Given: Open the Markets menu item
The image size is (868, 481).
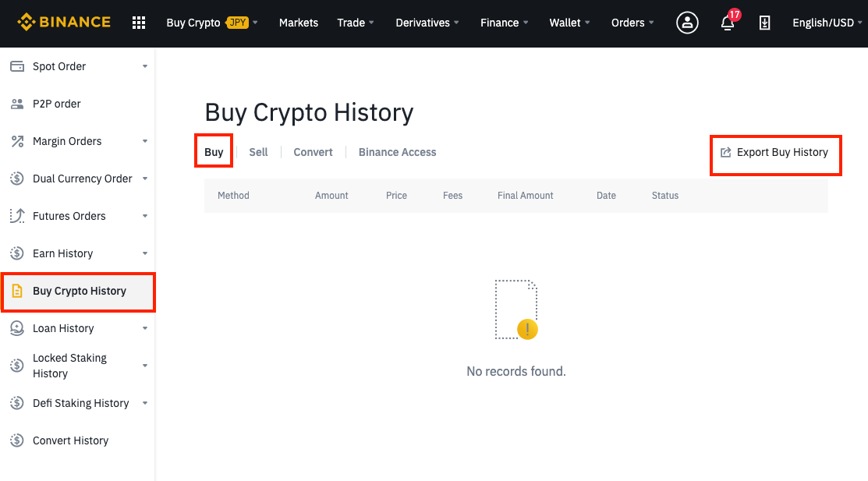Looking at the screenshot, I should (299, 23).
